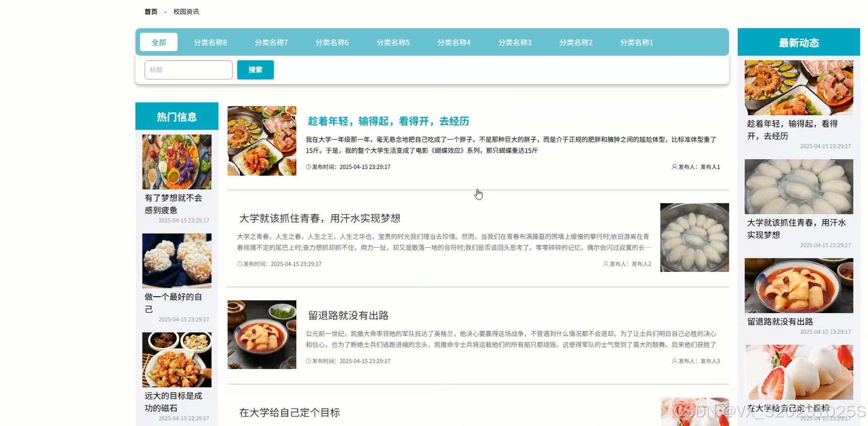The width and height of the screenshot is (868, 426).
Task: Click third article summary starting 公元前一世纪
Action: [x=511, y=339]
